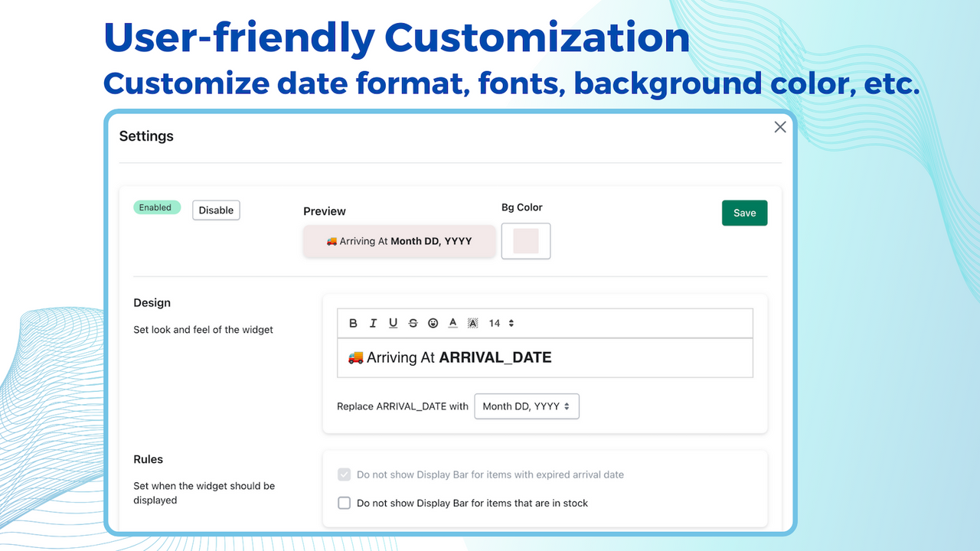Click the 'Replace ARRIVAL_DATE with' label
The height and width of the screenshot is (551, 980).
[403, 406]
